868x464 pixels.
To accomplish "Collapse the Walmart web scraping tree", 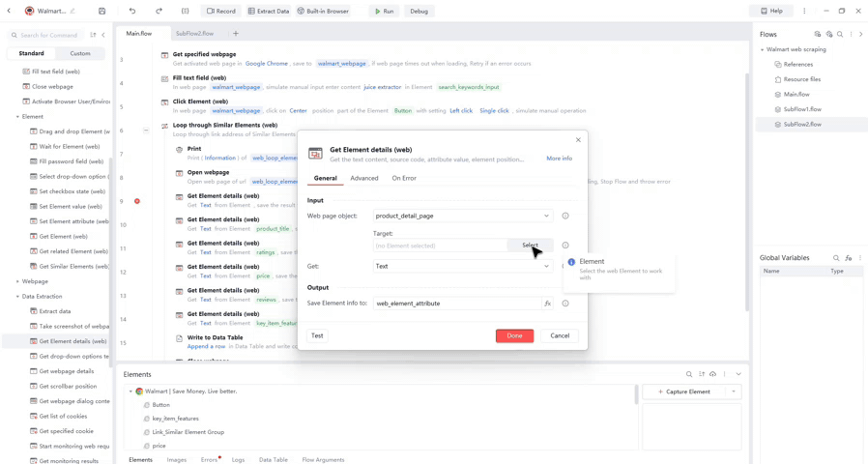I will [763, 50].
